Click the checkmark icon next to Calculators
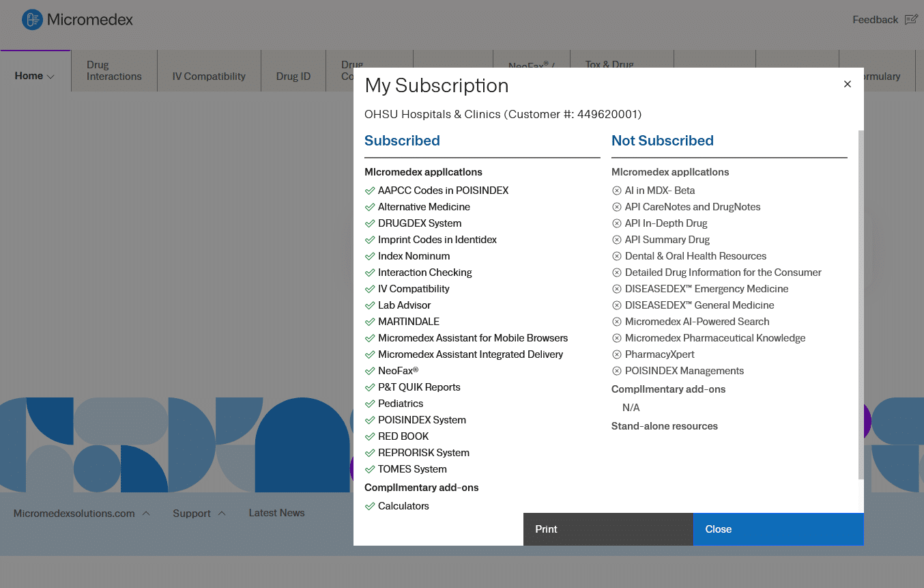The image size is (924, 588). pos(370,506)
